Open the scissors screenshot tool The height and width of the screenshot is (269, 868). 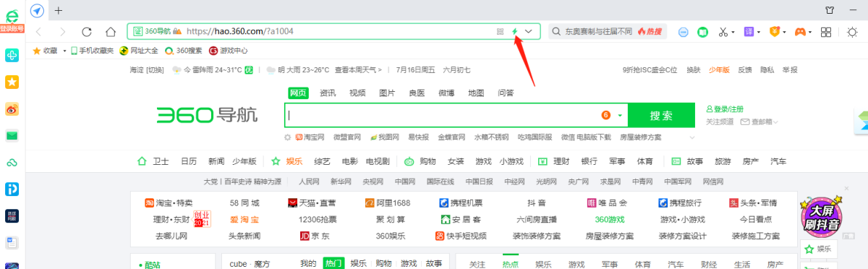point(723,32)
